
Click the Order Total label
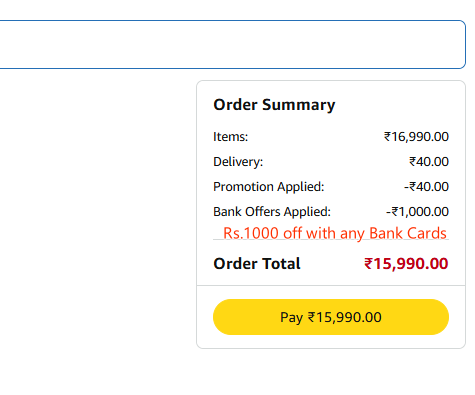point(257,264)
